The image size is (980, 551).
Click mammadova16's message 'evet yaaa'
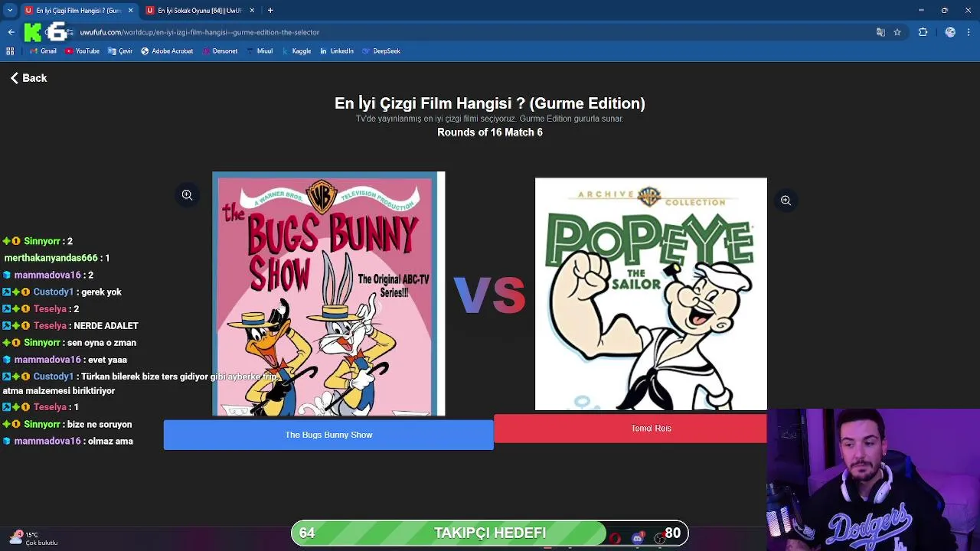107,360
